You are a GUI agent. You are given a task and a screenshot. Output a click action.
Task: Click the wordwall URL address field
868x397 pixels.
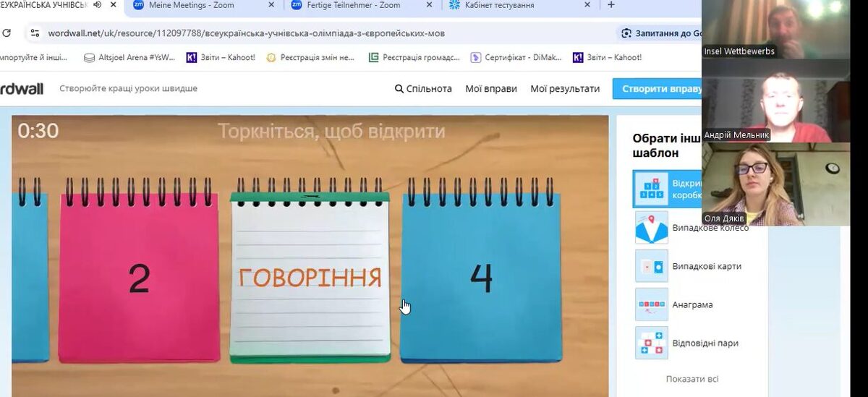pos(246,33)
